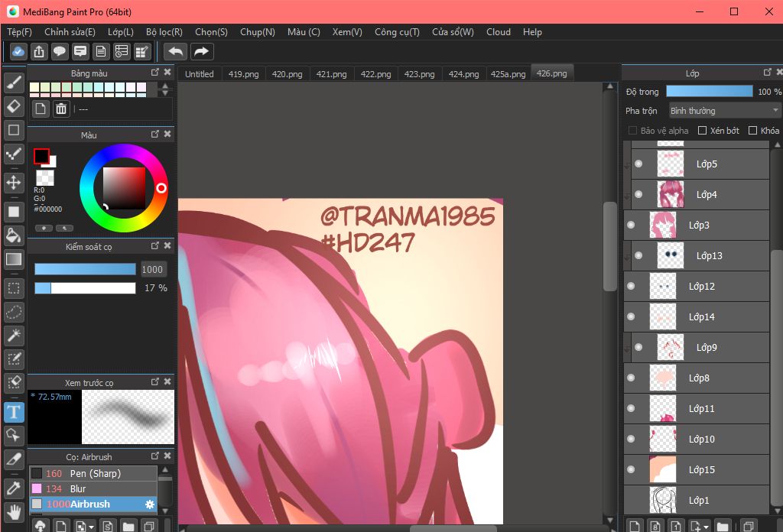Image resolution: width=783 pixels, height=532 pixels.
Task: Click the canvas vertical scrollbar
Action: tap(609, 246)
